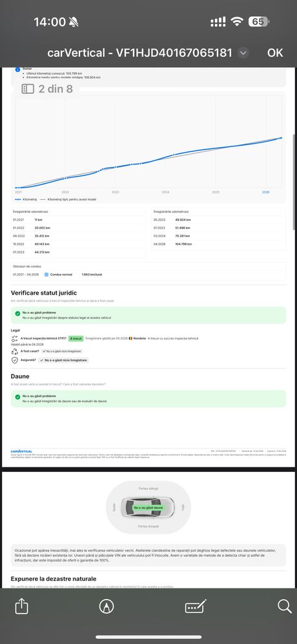Tap the recycle icon beside 'A fost casat?'

[x=14, y=351]
